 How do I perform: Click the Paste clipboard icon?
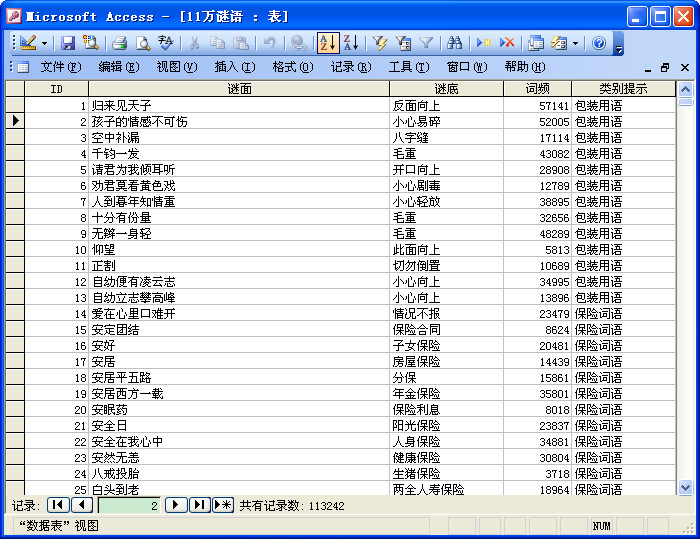pyautogui.click(x=241, y=43)
